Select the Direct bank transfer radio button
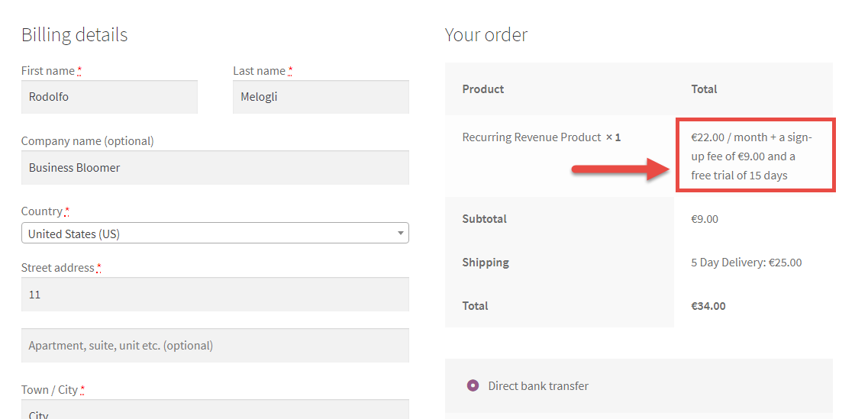The image size is (868, 419). click(473, 385)
